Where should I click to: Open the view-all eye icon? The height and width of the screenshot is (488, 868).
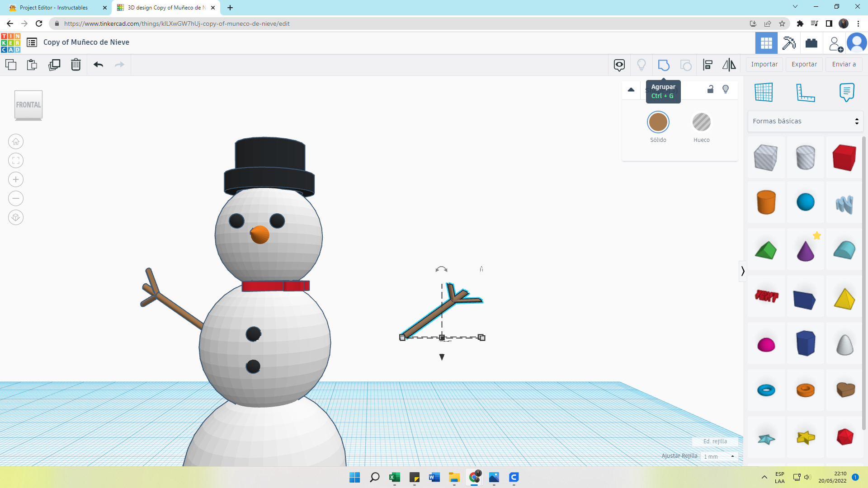click(619, 65)
